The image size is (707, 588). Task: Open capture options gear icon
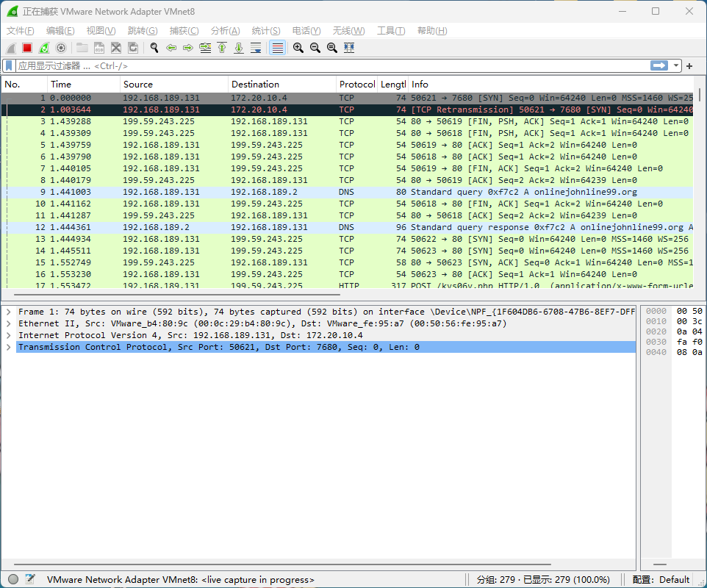pyautogui.click(x=61, y=48)
